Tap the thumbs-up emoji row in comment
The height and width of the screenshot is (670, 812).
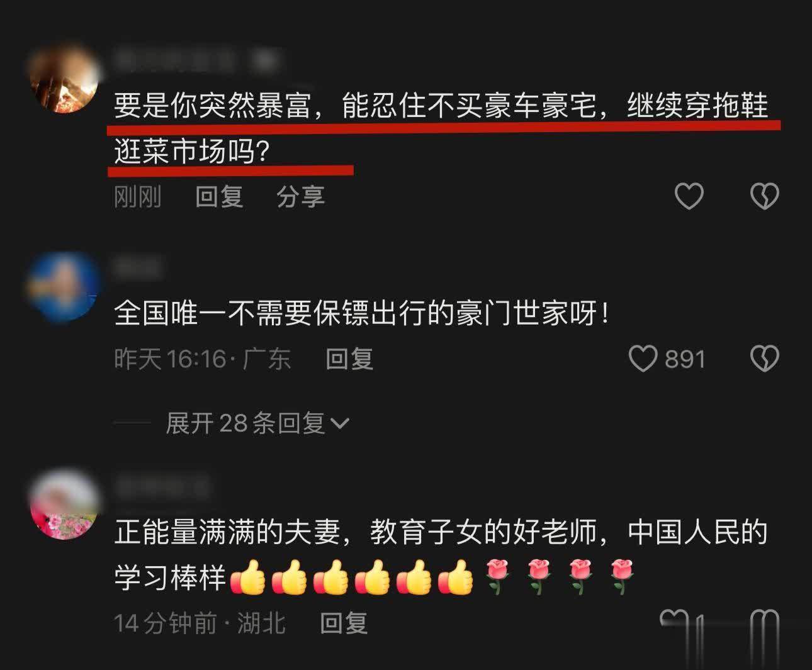click(x=351, y=577)
